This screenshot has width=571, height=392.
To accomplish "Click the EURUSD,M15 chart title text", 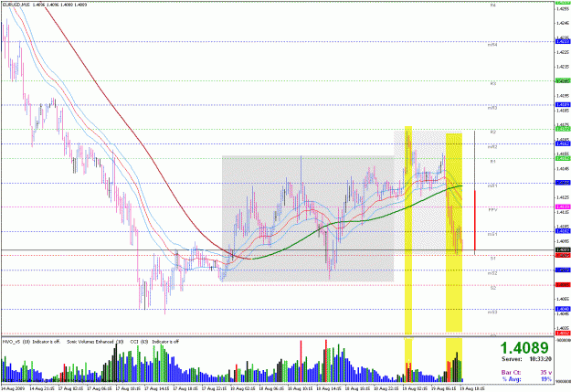I will point(16,5).
